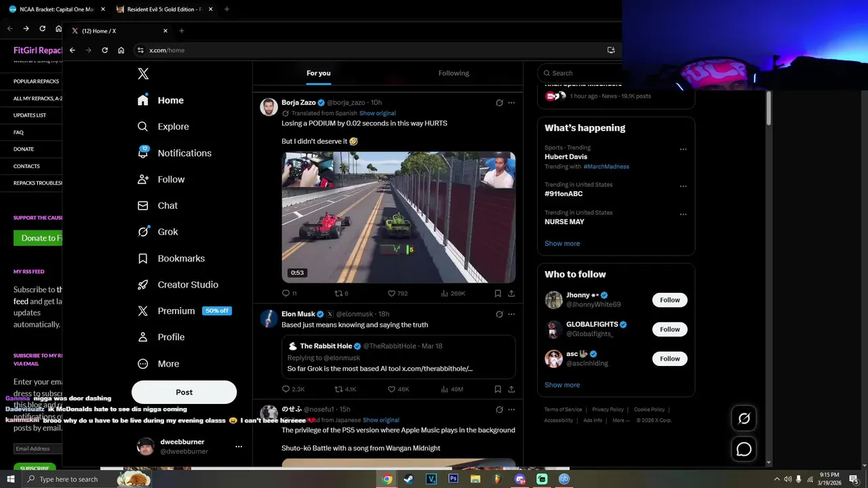Screen dimensions: 868x488
Task: Click the Post button
Action: [184, 392]
